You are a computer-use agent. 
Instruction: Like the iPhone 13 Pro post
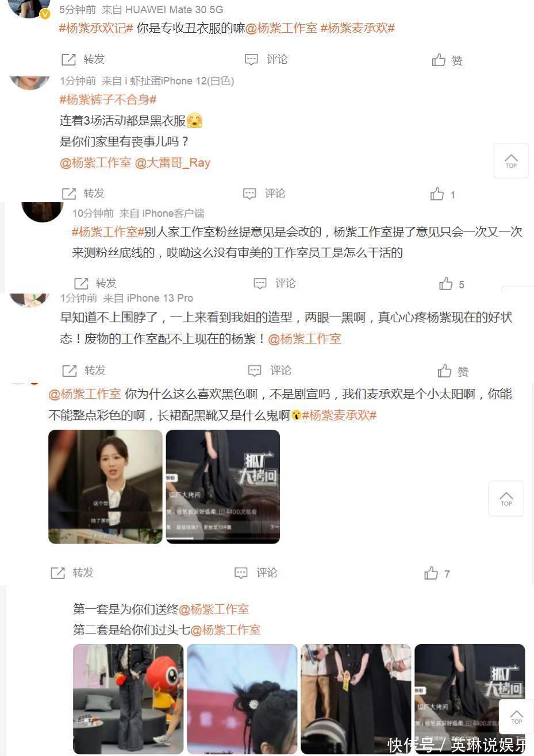pyautogui.click(x=453, y=371)
